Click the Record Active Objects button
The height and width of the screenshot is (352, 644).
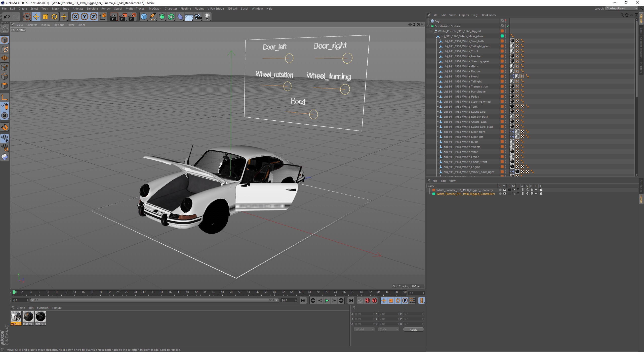[x=360, y=300]
